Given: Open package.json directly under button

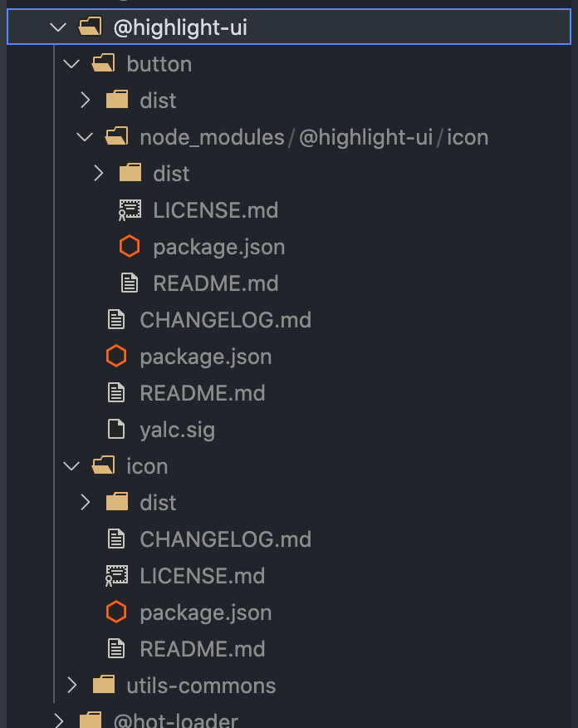Looking at the screenshot, I should tap(205, 356).
